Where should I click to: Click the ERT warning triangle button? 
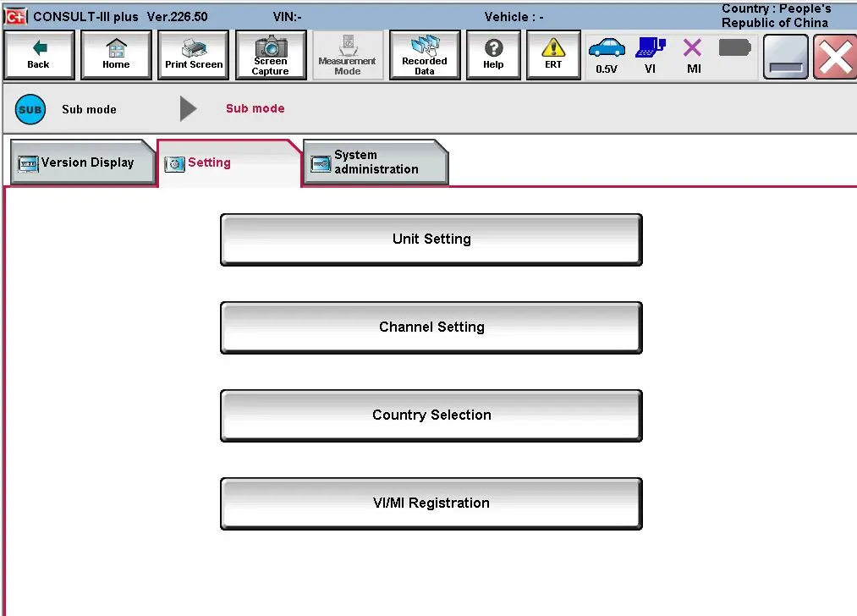coord(553,55)
